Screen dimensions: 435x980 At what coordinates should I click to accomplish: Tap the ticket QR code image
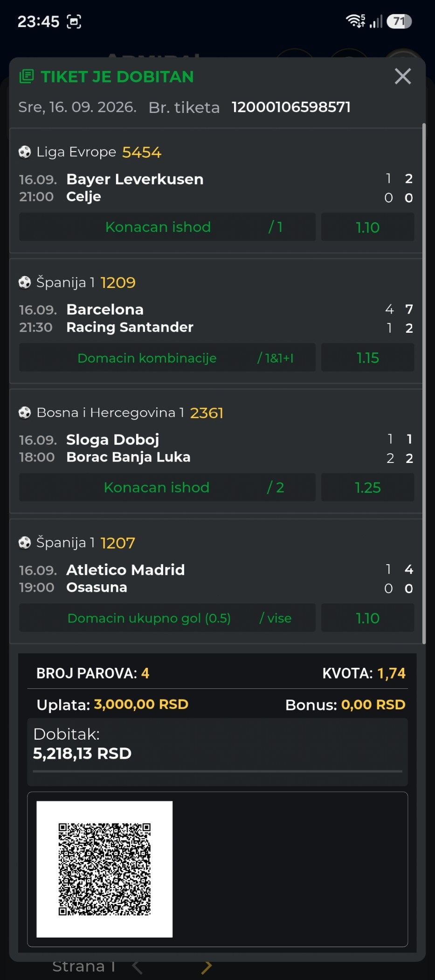[x=104, y=869]
